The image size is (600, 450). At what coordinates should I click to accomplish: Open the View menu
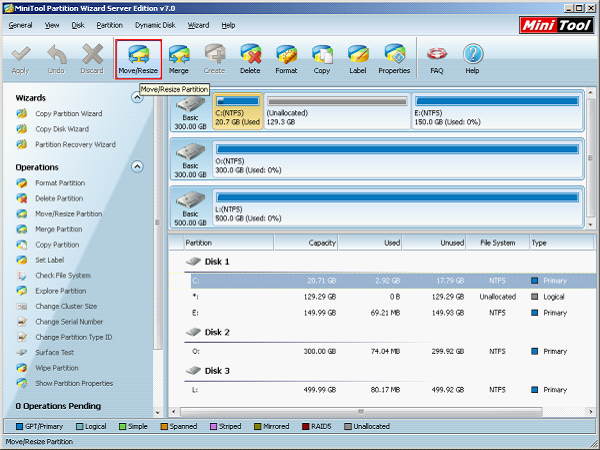52,25
